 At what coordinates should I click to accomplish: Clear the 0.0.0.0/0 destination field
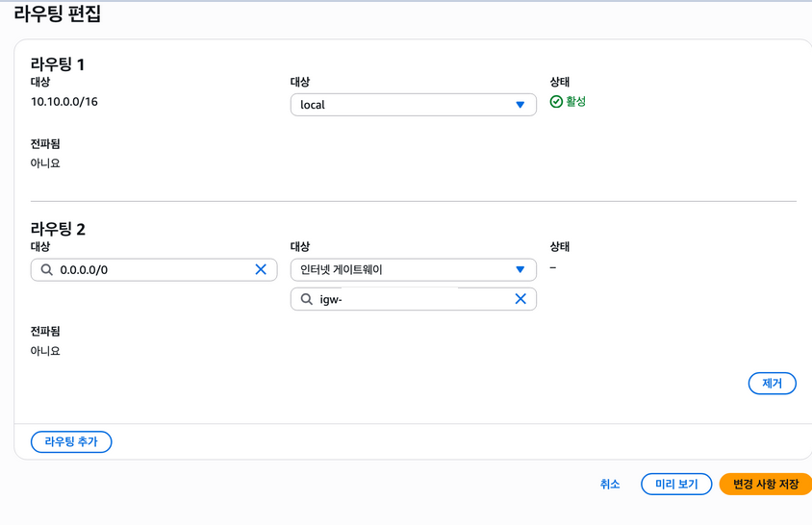tap(260, 270)
